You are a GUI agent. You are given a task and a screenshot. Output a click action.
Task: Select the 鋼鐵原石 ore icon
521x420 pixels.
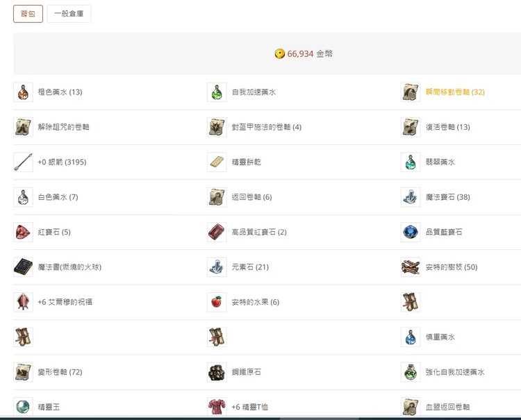[x=217, y=372]
